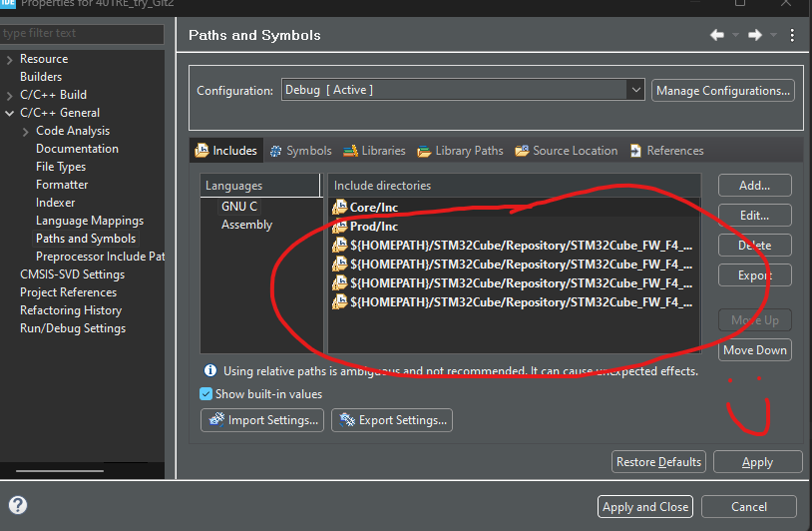812x531 pixels.
Task: Open the help question mark icon
Action: (x=18, y=505)
